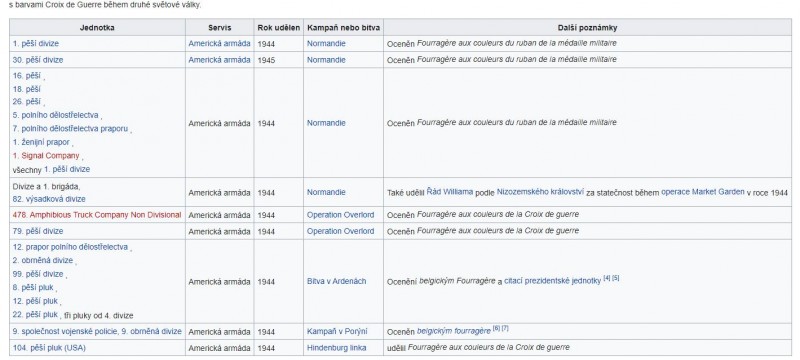Click Operation Overlord in 79. pěší divize row

(x=340, y=232)
